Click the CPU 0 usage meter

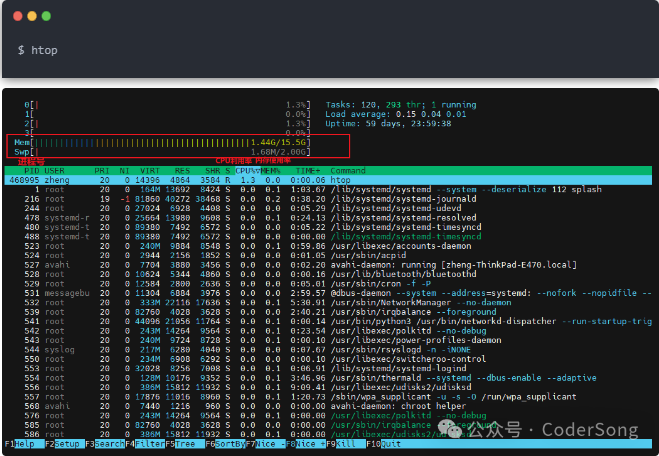[x=167, y=105]
